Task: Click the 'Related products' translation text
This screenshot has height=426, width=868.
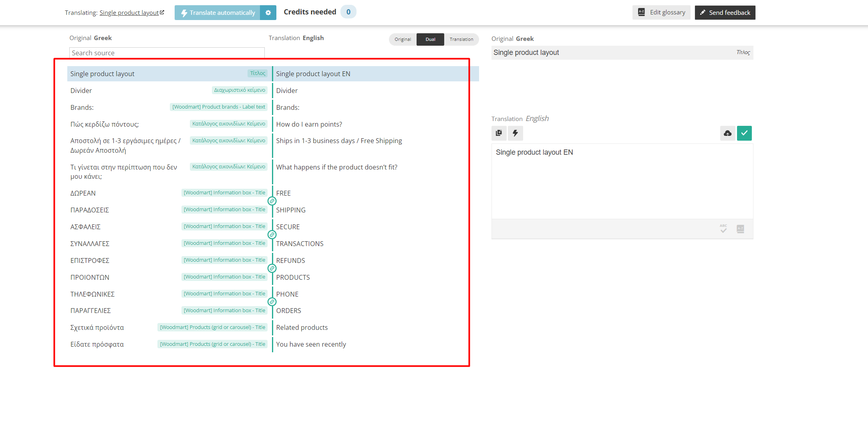Action: (302, 327)
